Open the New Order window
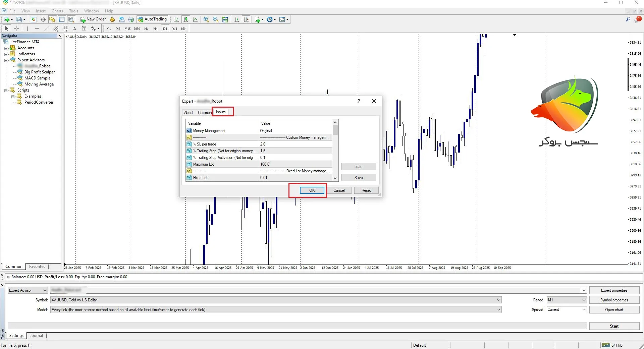The height and width of the screenshot is (349, 644). pos(93,19)
